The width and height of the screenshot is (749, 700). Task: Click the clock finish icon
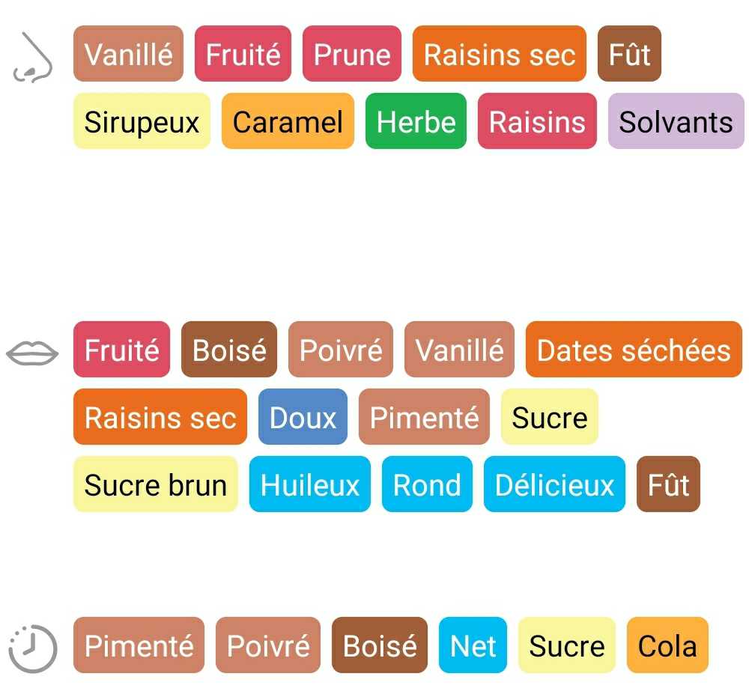(32, 646)
